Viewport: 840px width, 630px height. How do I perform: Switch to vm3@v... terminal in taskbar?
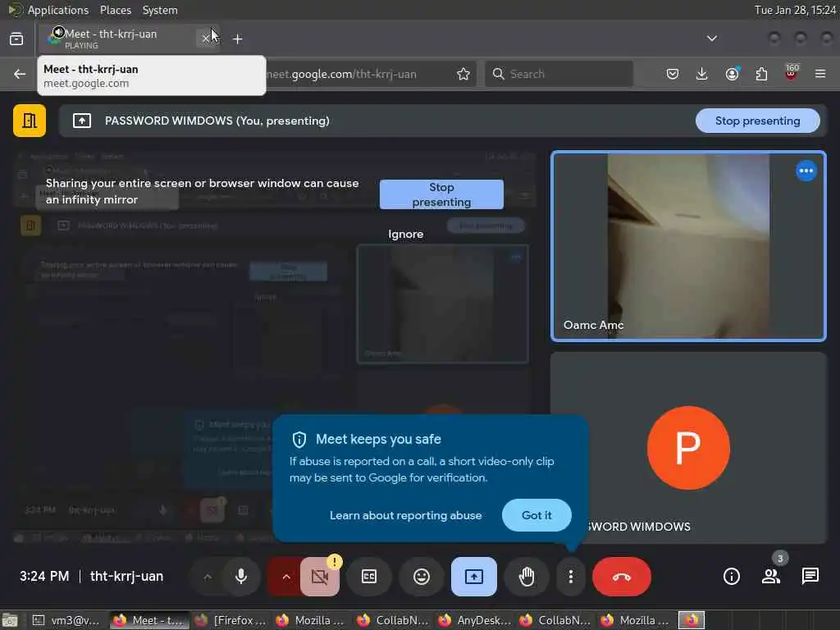click(x=66, y=620)
